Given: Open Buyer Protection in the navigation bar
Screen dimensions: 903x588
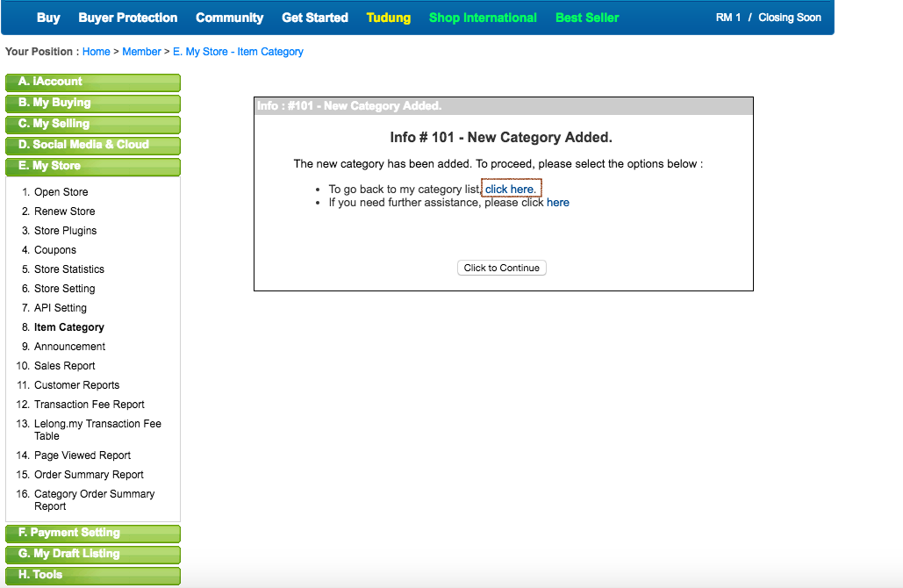Looking at the screenshot, I should [128, 18].
